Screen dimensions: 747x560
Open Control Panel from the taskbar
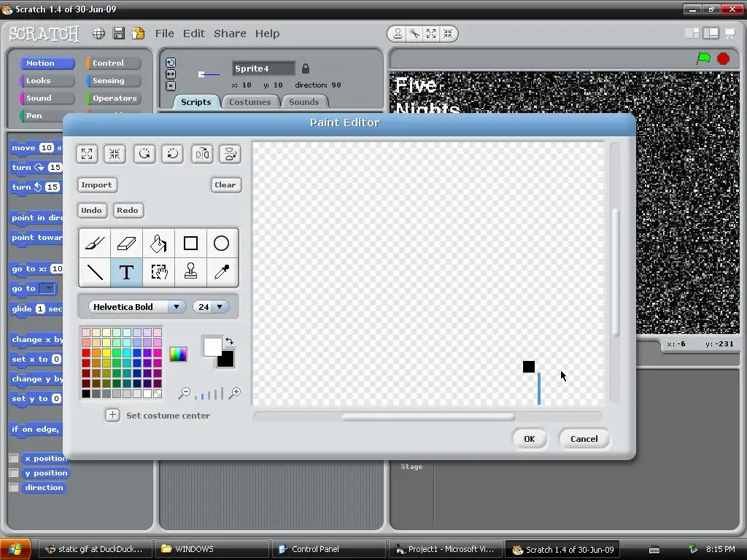point(328,549)
